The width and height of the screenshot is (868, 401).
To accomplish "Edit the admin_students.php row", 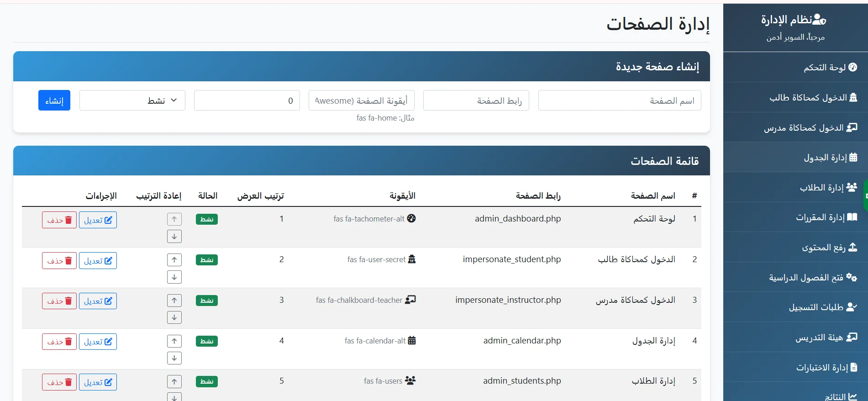I will pos(98,382).
